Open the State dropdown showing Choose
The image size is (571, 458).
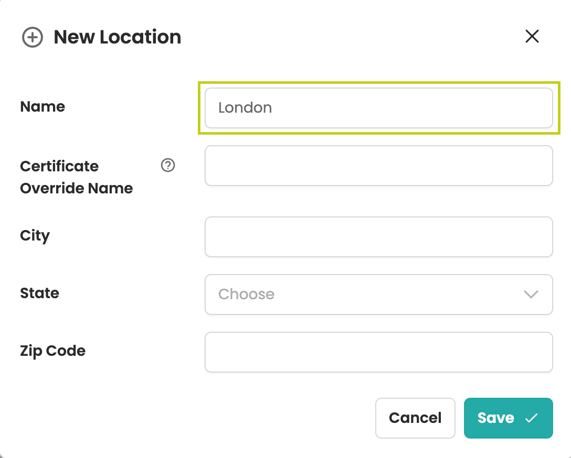pos(379,294)
